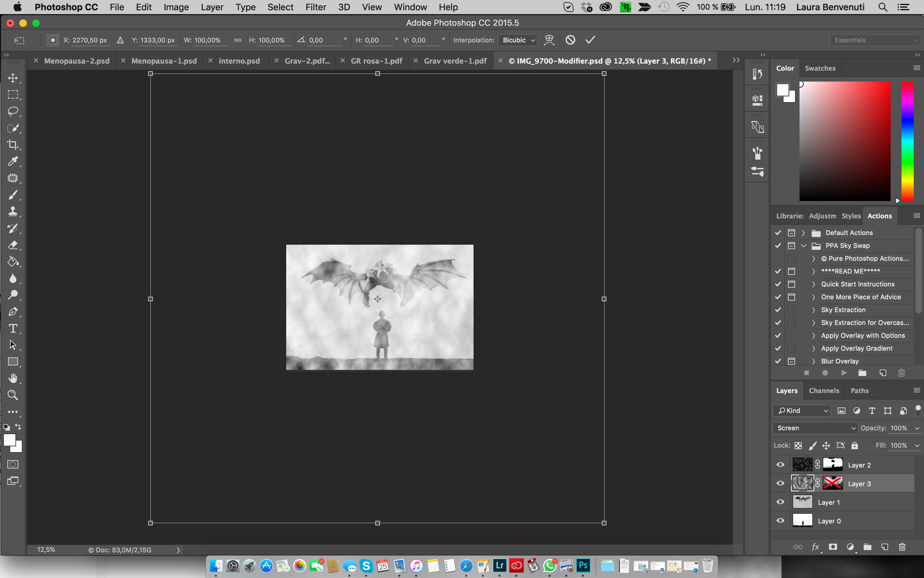Select the Zoom tool
924x578 pixels.
[x=13, y=395]
